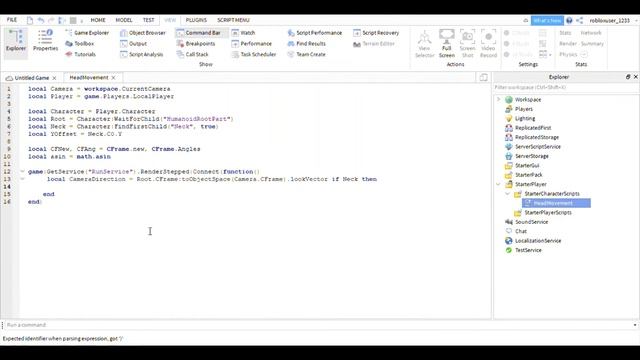Viewport: 640px width, 360px height.
Task: Click the share icon near username
Action: 580,20
